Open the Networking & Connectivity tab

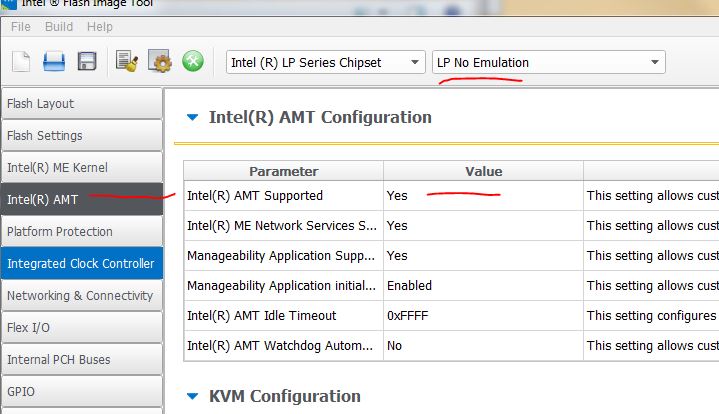click(x=82, y=296)
